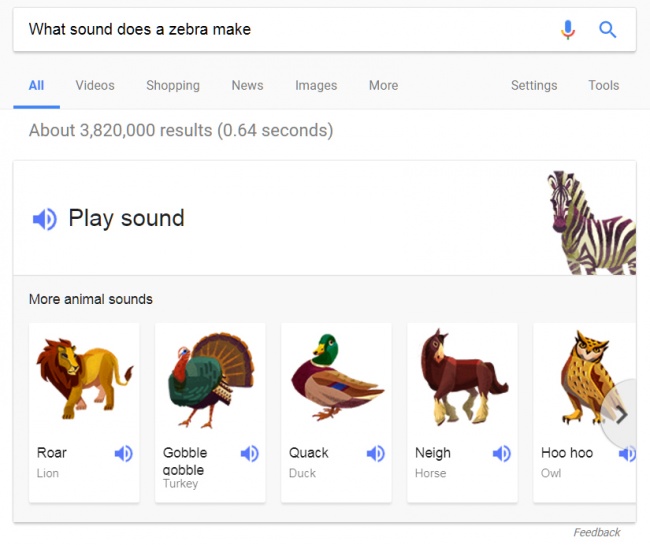Click the Tools button
650x545 pixels.
coord(604,86)
